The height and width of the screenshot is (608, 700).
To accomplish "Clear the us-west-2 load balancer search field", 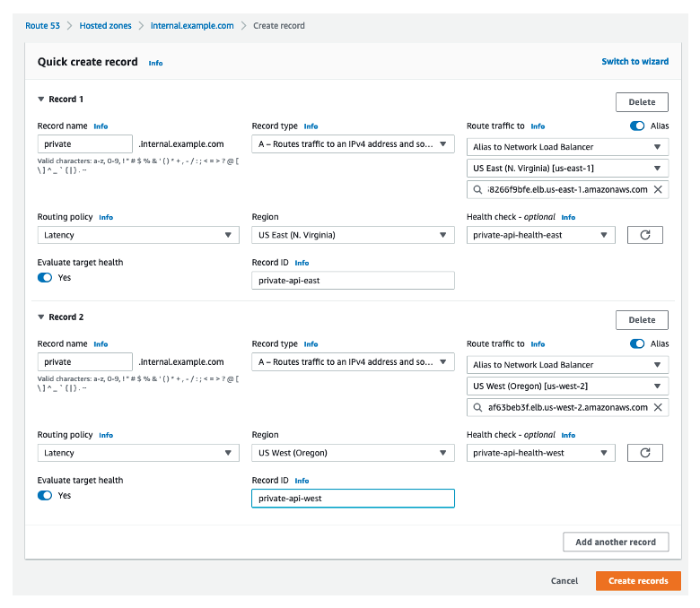I will [x=658, y=408].
